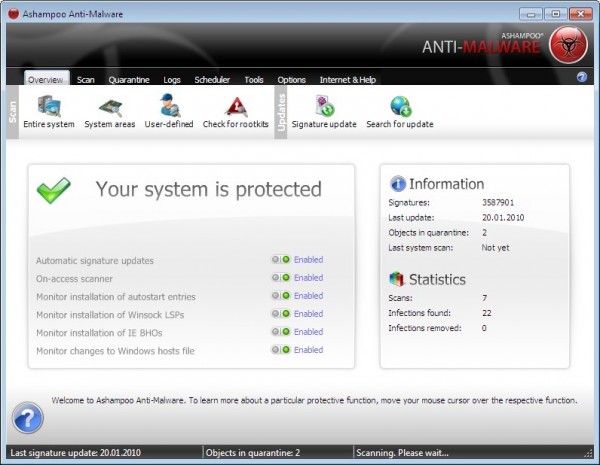
Task: Run Check for rootkits
Action: pos(236,111)
